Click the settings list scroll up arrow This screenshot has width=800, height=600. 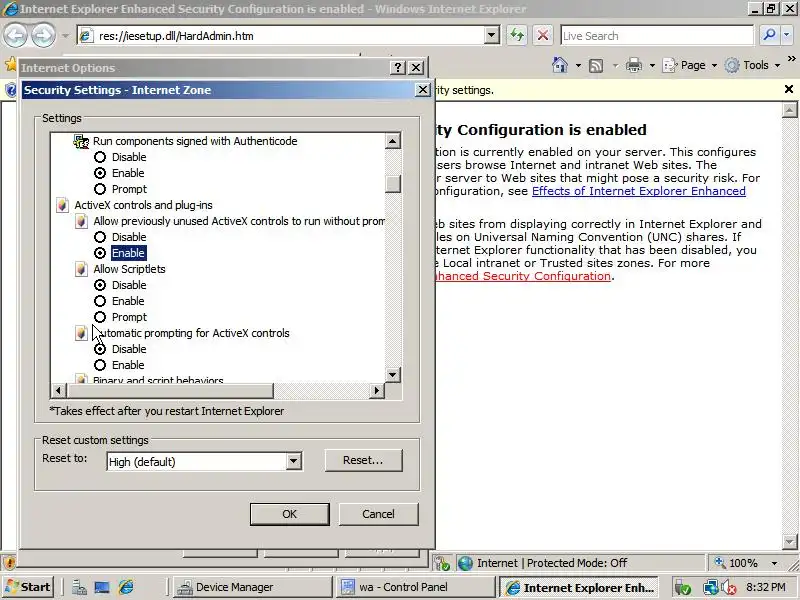point(393,141)
